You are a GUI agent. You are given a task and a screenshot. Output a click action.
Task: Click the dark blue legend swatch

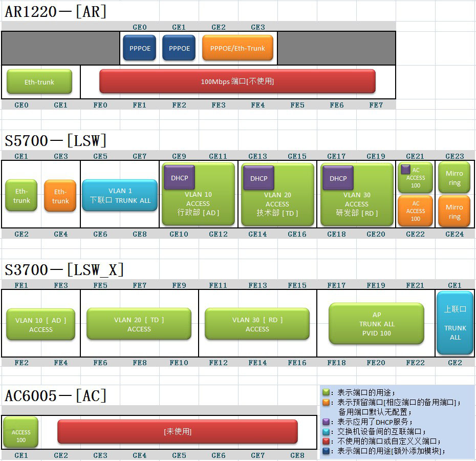click(x=326, y=451)
